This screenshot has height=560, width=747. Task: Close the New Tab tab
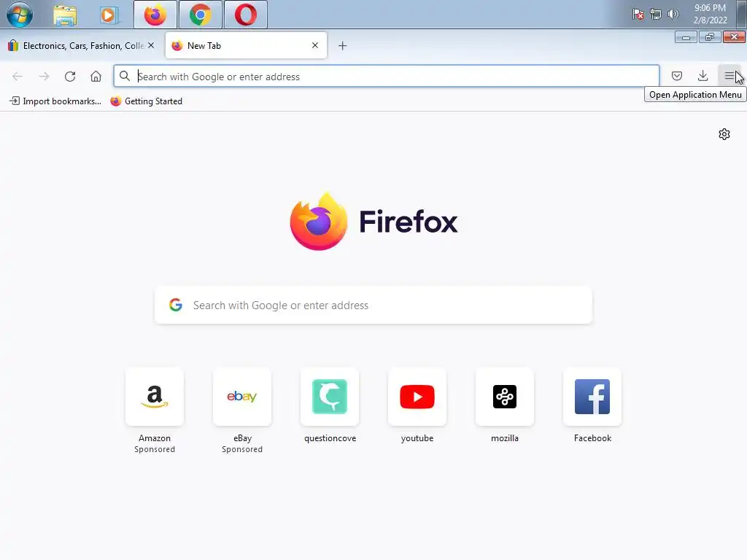pos(315,45)
